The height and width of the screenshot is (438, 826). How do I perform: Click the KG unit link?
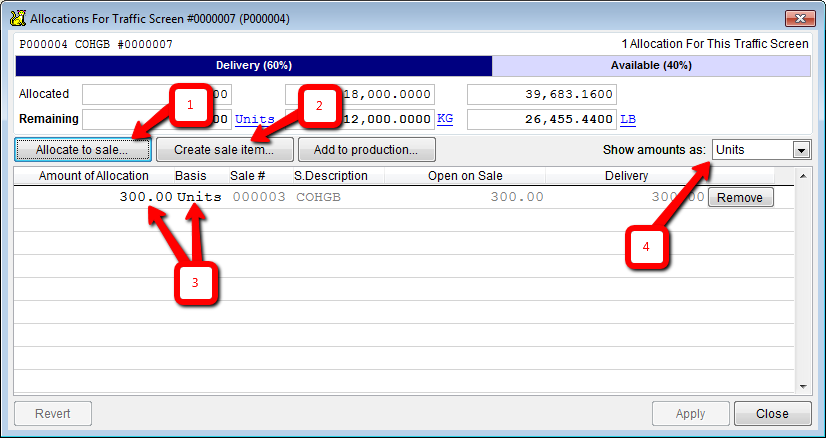point(445,119)
